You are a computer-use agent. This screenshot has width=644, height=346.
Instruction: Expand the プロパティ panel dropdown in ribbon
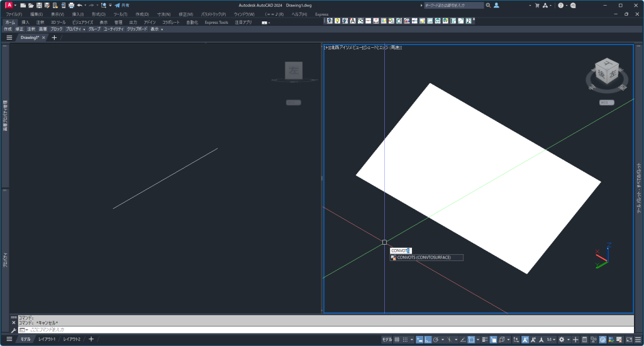[x=76, y=29]
